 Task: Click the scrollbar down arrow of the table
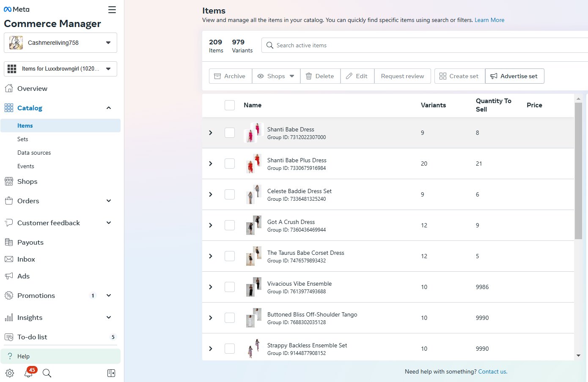pyautogui.click(x=578, y=356)
